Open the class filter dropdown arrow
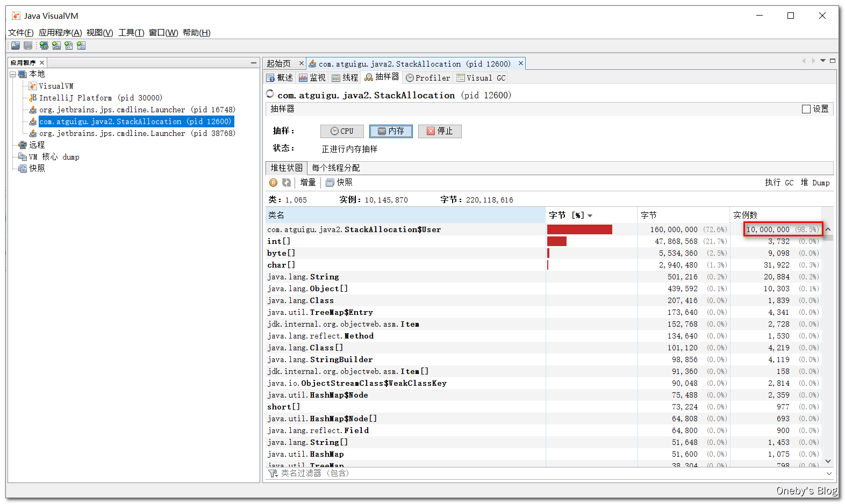This screenshot has width=845, height=504. point(829,473)
